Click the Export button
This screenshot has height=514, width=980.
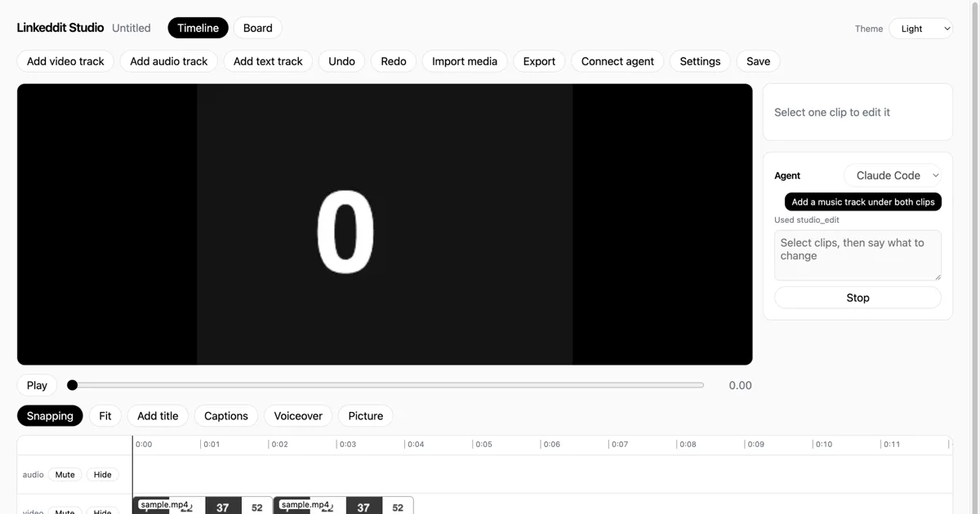click(x=539, y=61)
